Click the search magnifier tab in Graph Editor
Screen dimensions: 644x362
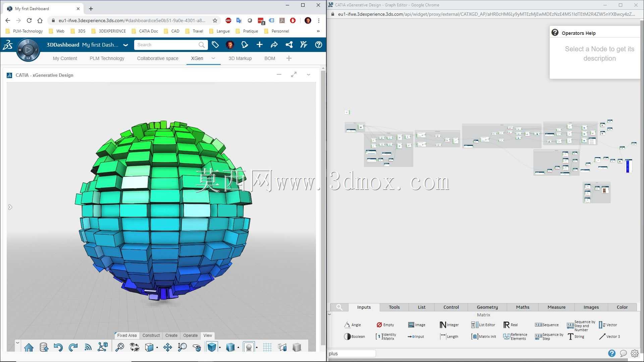pyautogui.click(x=339, y=307)
